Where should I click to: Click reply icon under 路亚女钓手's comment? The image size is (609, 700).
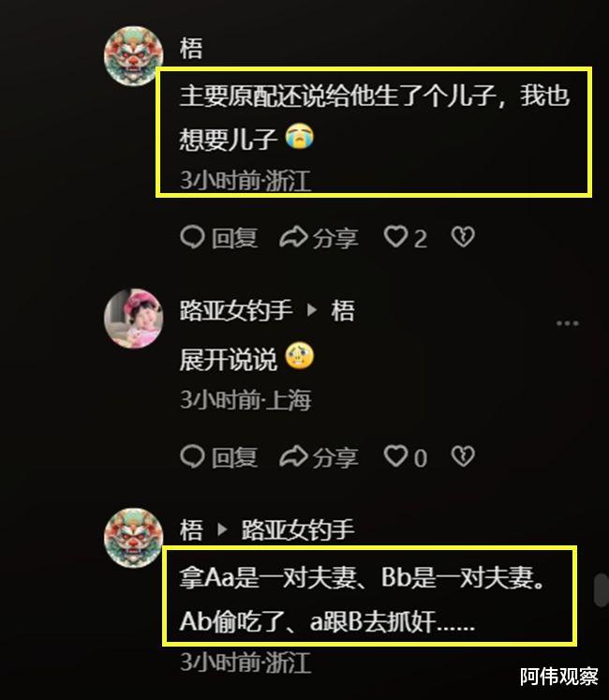click(x=192, y=456)
